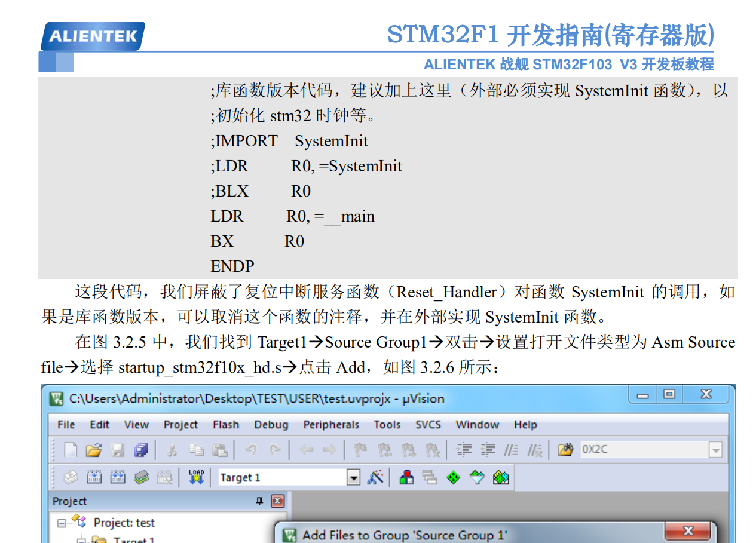
Task: Click the File Extensions, Books and Environment icon
Action: [406, 477]
